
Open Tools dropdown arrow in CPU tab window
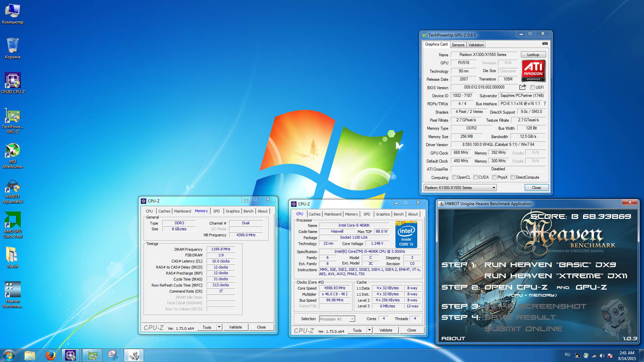coord(369,330)
